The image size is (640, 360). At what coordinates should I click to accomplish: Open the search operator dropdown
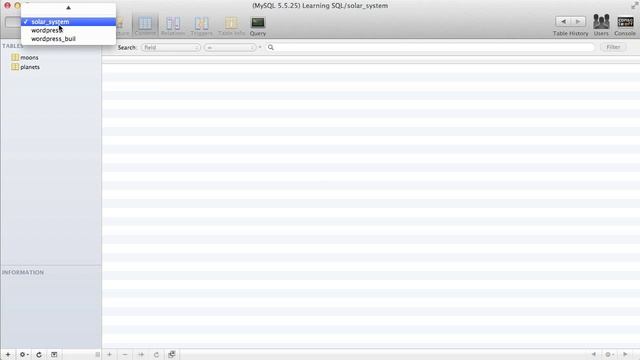[230, 47]
